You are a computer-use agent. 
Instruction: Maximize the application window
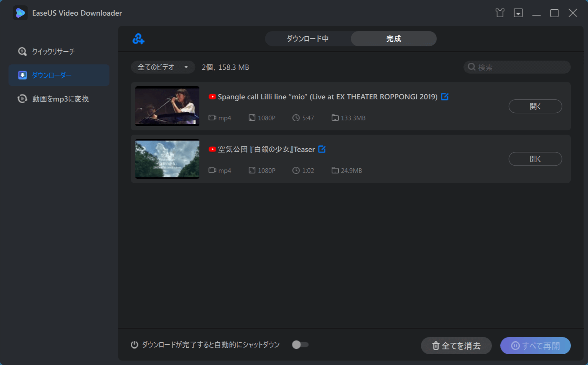[x=554, y=13]
